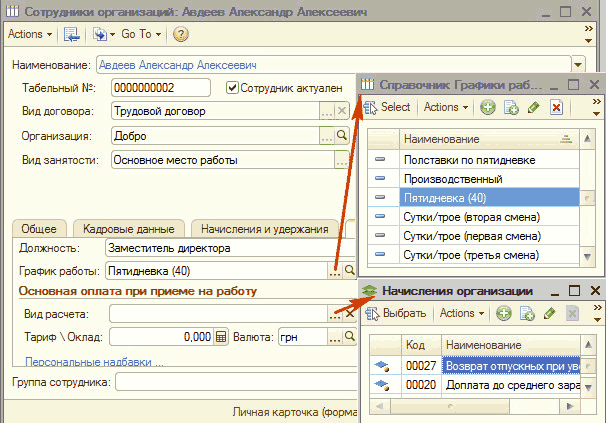Add new item in Графики работы window
This screenshot has width=606, height=423.
point(488,107)
